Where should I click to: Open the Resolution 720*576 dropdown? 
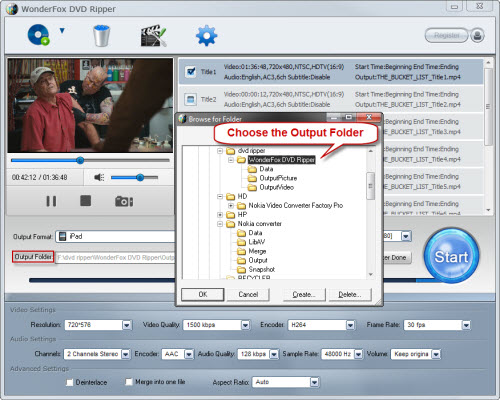127,325
